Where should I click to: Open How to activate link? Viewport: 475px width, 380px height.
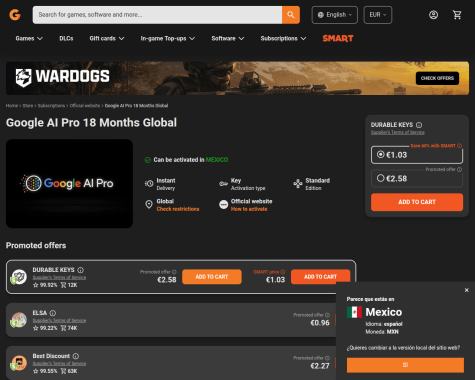coord(249,209)
